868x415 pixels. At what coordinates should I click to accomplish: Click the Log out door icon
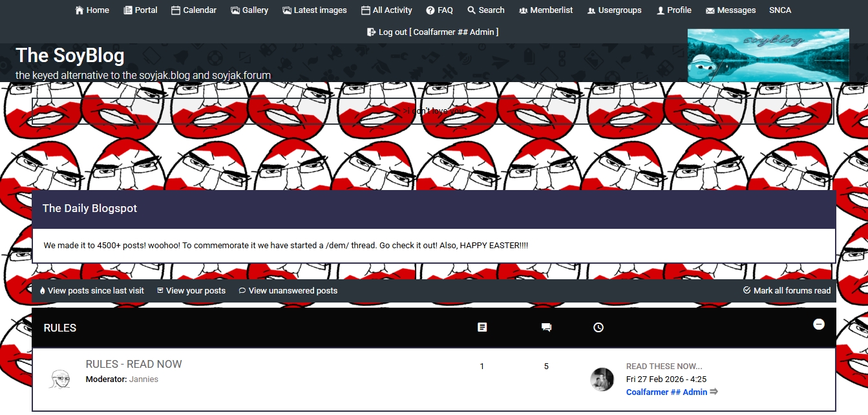pyautogui.click(x=372, y=32)
